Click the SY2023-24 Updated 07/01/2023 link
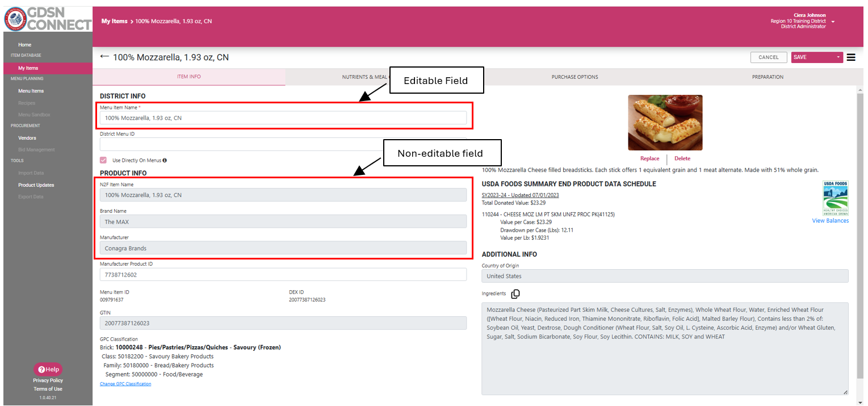Viewport: 868px width, 406px height. [x=520, y=195]
